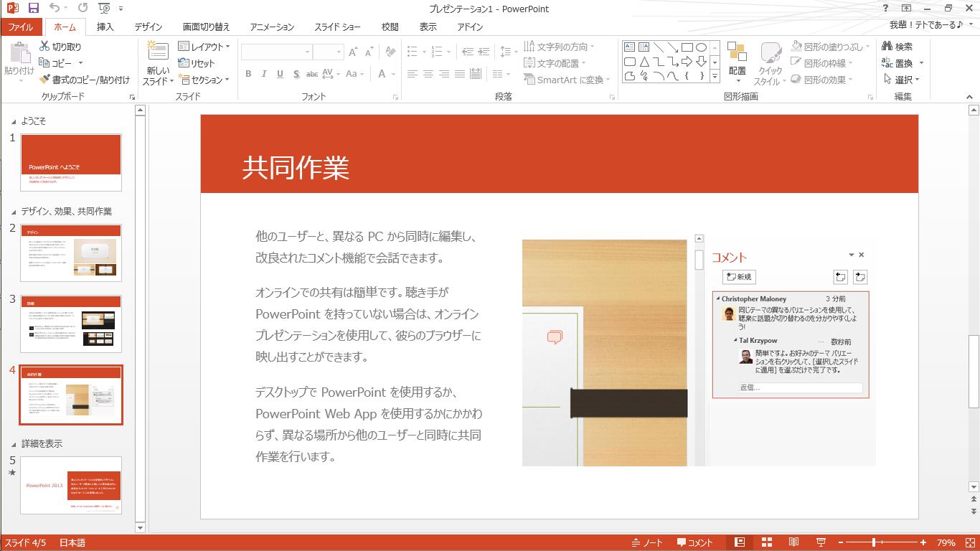Click the Format Painter (書式のコピー/貼り付け) button
Screen dimensions: 980x551
point(85,80)
